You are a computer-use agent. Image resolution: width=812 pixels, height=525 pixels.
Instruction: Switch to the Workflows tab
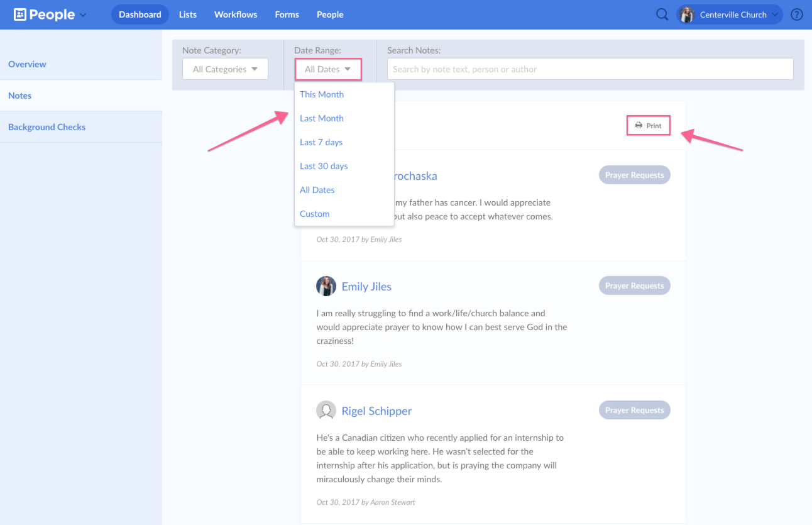click(x=236, y=14)
